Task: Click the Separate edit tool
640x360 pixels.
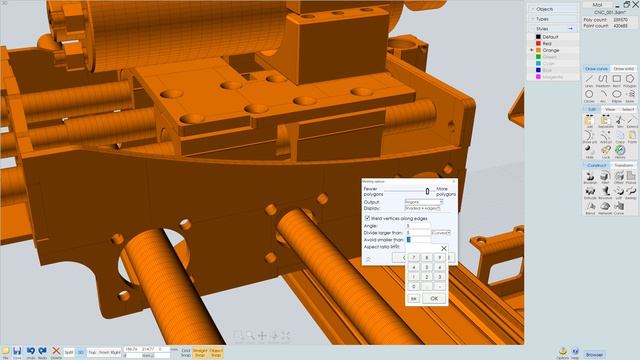Action: (x=605, y=122)
